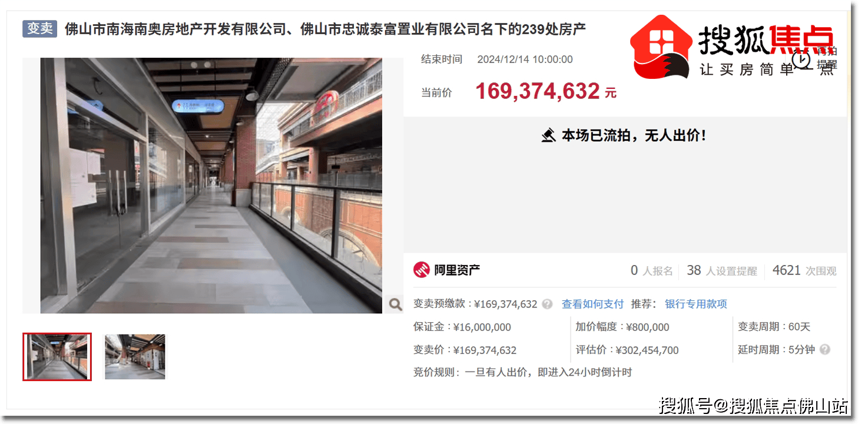Click the magnifier zoom icon on photo
868x424 pixels.
tap(395, 304)
